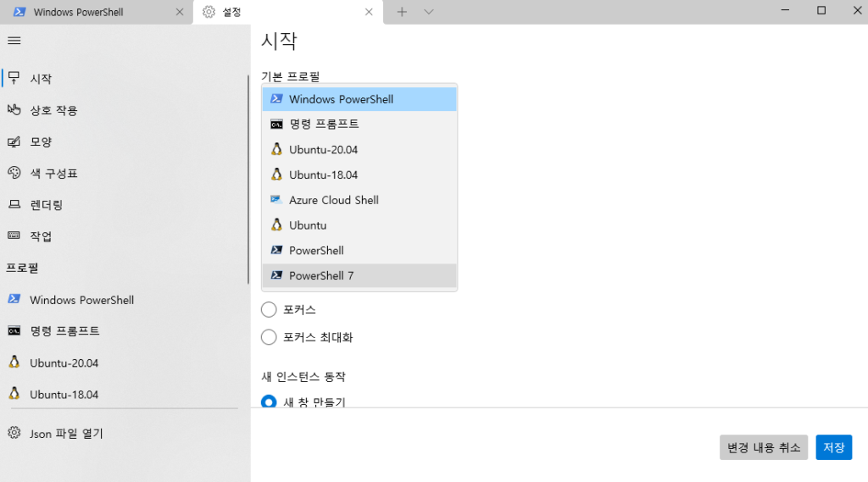The height and width of the screenshot is (482, 868).
Task: Click the PowerShell 7 icon in dropdown
Action: coord(276,274)
